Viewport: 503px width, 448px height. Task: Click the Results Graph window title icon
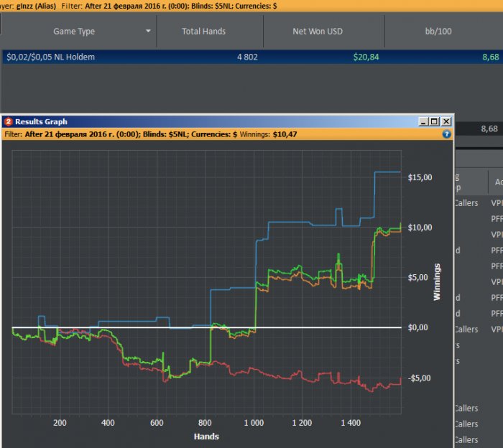pyautogui.click(x=8, y=122)
